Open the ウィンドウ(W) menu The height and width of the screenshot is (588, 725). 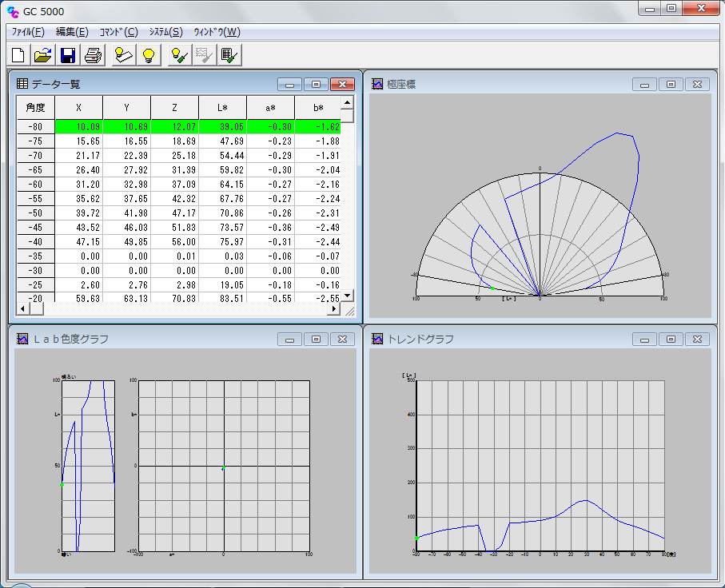[x=217, y=32]
